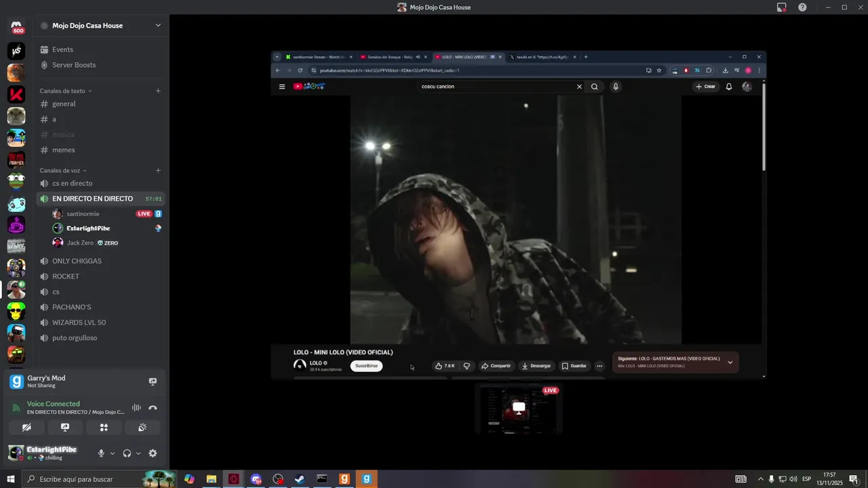Deafen with the headphones button
The height and width of the screenshot is (488, 868).
127,453
